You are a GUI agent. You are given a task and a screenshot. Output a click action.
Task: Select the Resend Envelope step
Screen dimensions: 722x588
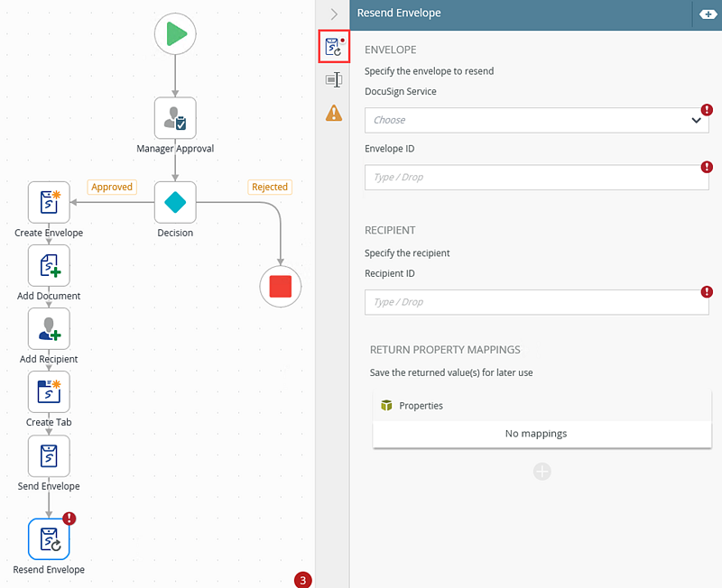pos(49,539)
